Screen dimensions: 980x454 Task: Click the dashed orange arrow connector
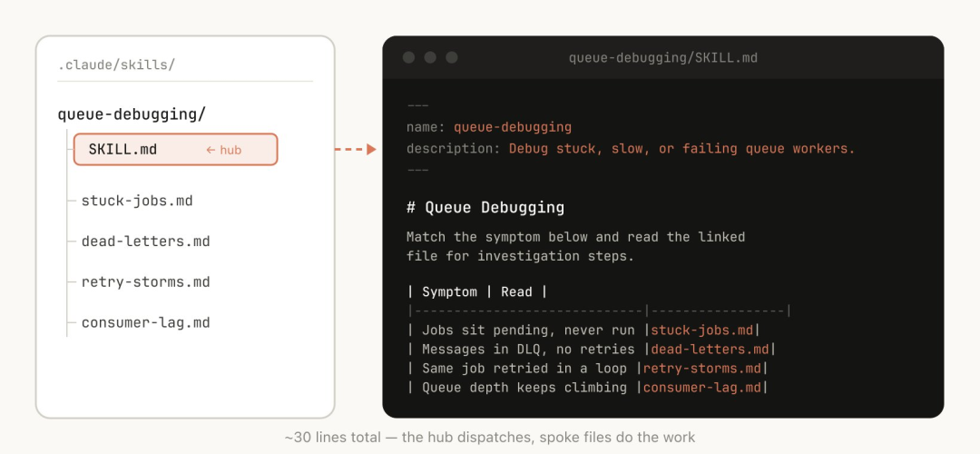[x=354, y=149]
